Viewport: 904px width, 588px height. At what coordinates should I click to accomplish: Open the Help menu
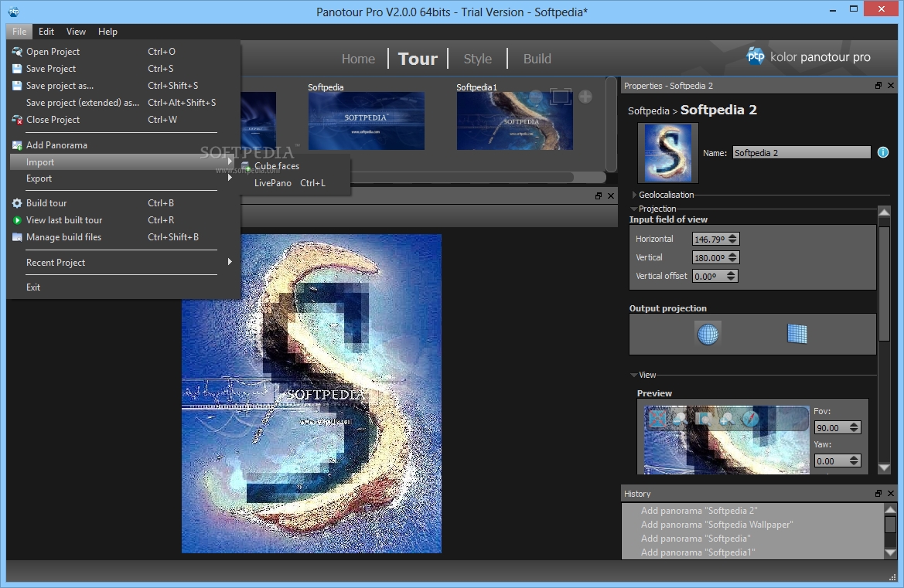107,32
